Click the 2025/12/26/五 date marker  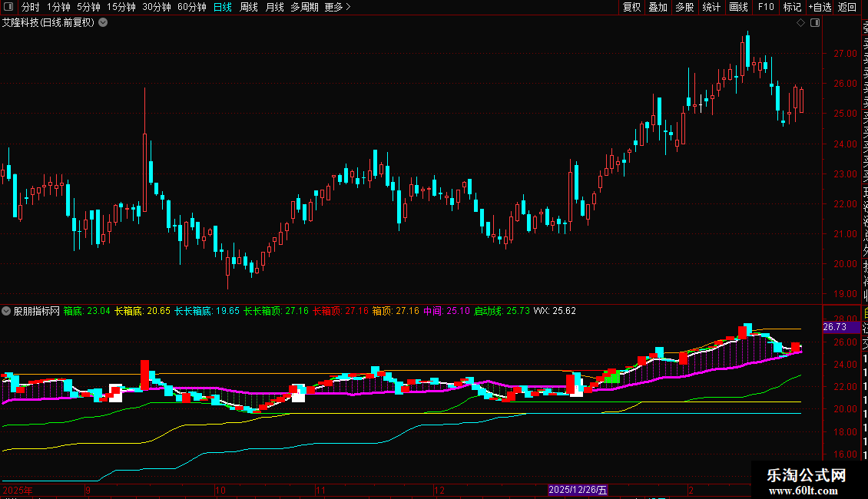click(x=578, y=490)
